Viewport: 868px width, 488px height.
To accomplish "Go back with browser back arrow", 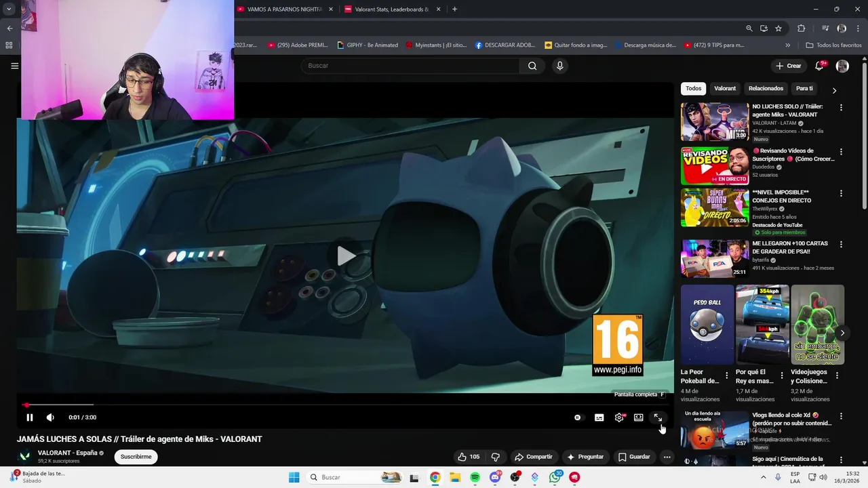I will click(9, 28).
